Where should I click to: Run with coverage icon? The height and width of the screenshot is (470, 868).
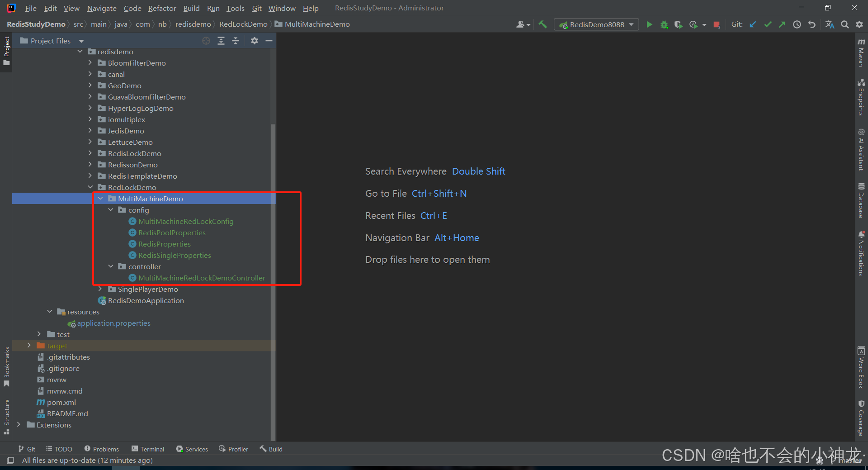[678, 24]
